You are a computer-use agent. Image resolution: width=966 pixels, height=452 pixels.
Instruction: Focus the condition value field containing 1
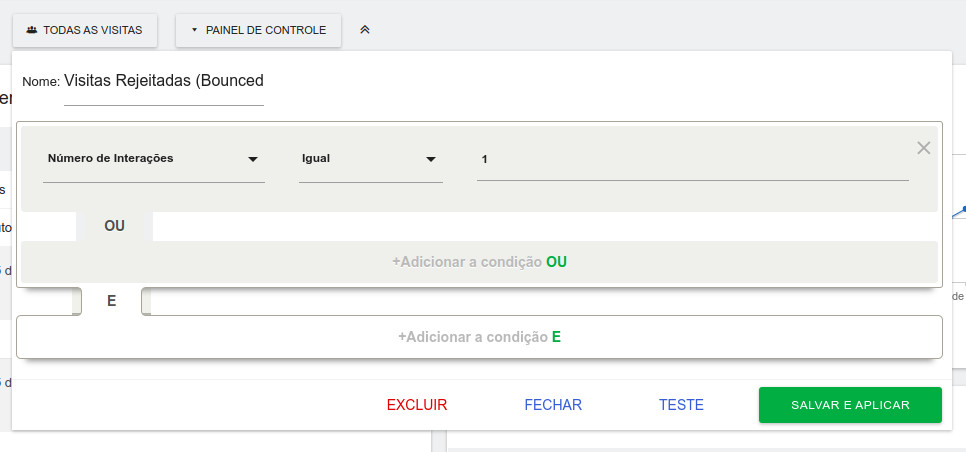tap(692, 160)
